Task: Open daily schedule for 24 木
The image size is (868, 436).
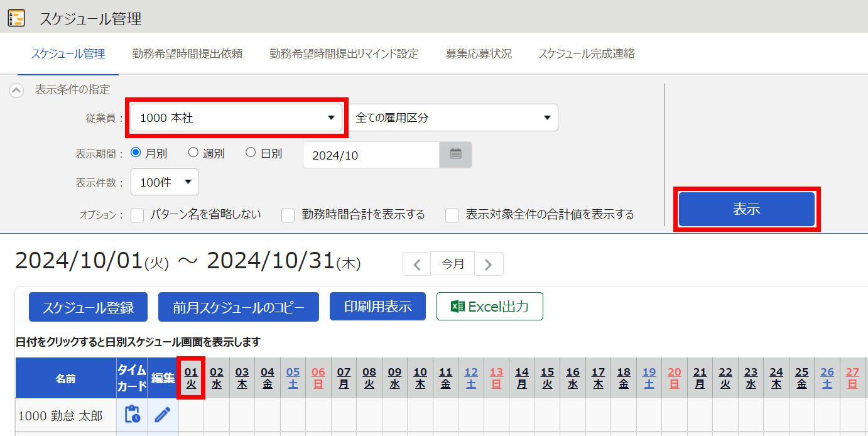Action: (x=776, y=378)
